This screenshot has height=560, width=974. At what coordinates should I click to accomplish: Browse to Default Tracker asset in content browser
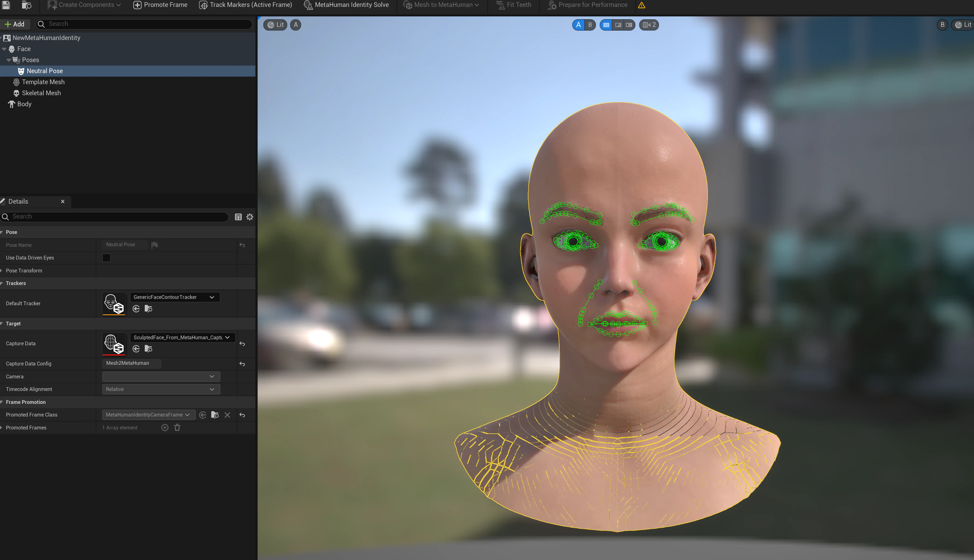pos(149,309)
